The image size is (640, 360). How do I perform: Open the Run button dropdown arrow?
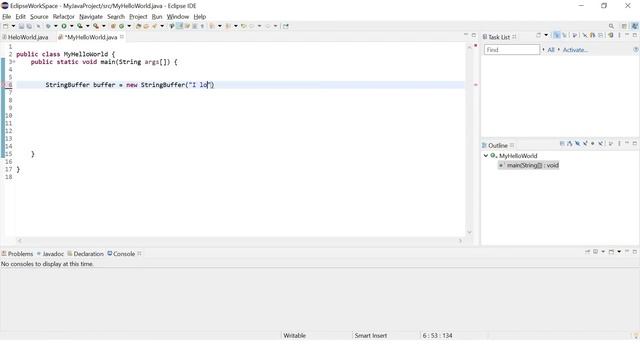tap(71, 26)
